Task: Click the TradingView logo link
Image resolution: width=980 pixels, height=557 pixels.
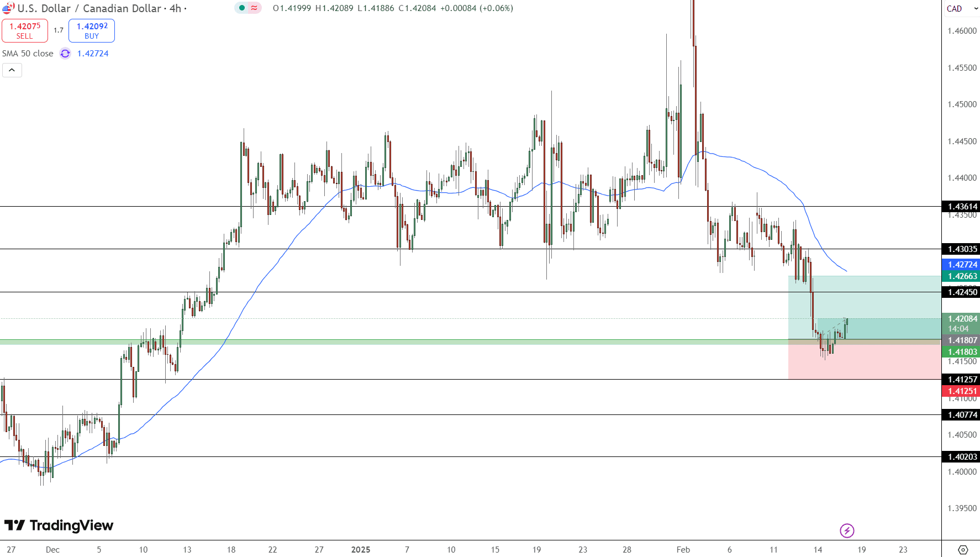Action: coord(59,525)
